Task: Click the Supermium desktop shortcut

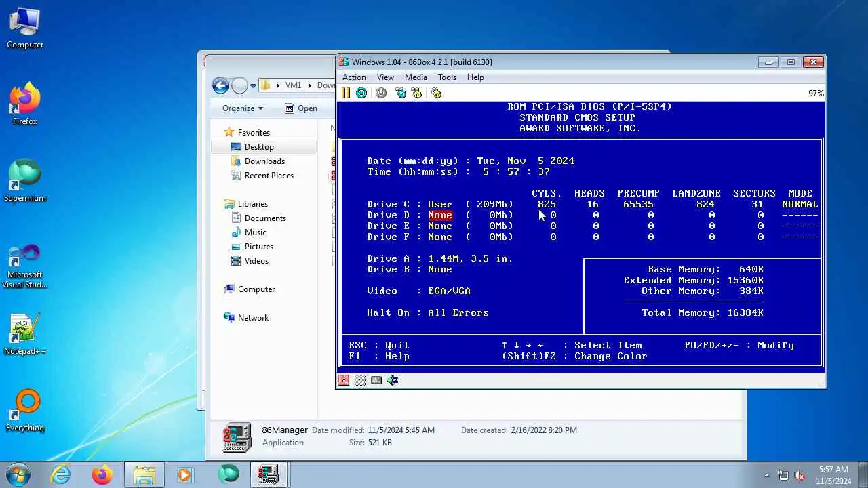Action: pyautogui.click(x=25, y=182)
